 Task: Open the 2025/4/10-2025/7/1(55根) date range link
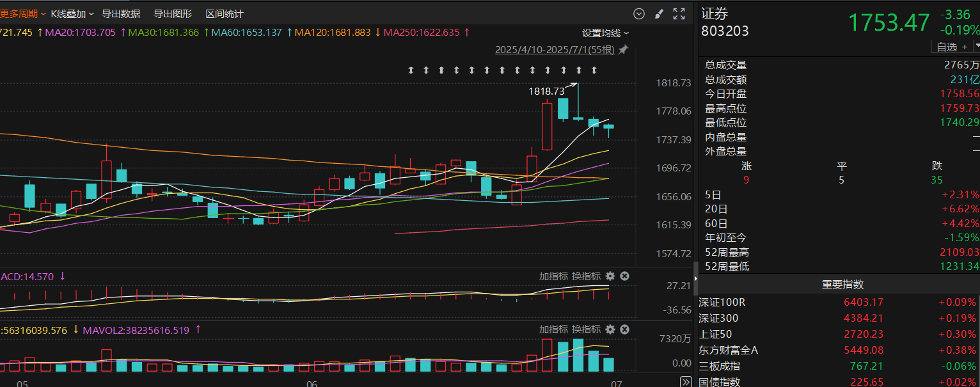click(x=555, y=49)
